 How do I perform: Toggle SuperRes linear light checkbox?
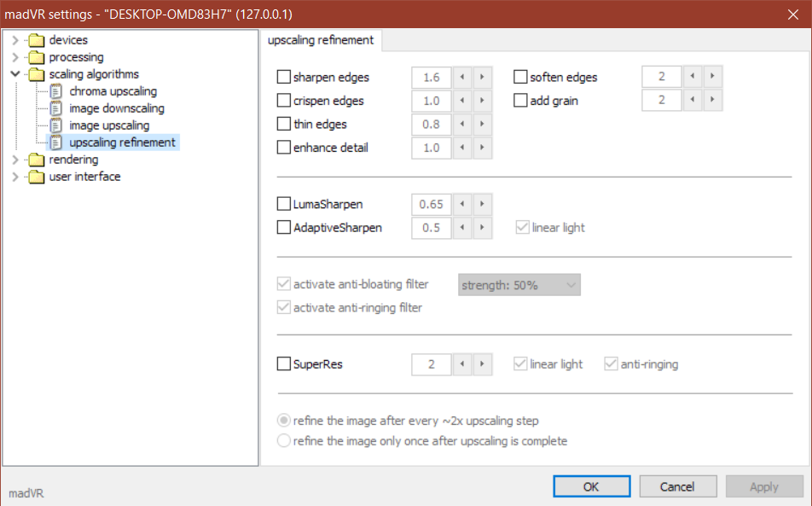click(x=520, y=364)
